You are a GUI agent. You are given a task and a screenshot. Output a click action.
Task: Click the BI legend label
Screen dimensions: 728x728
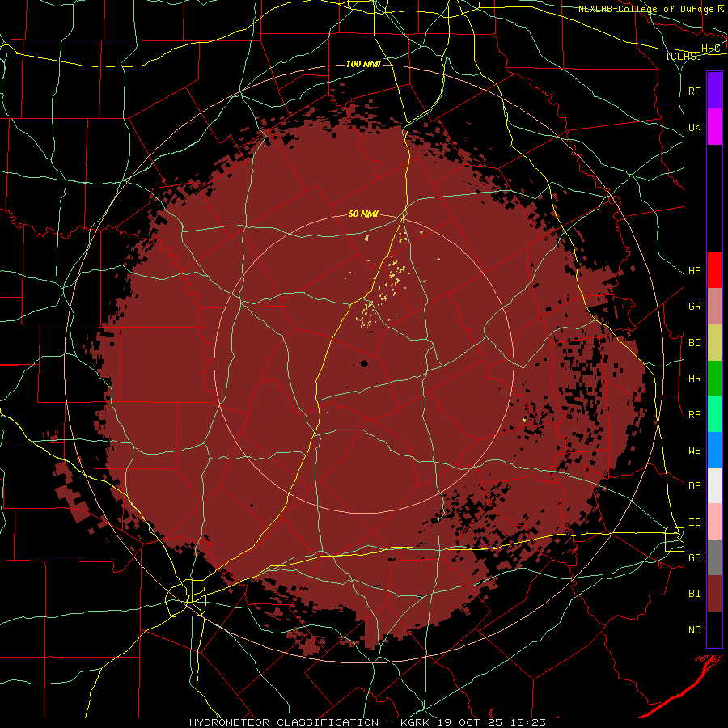695,594
